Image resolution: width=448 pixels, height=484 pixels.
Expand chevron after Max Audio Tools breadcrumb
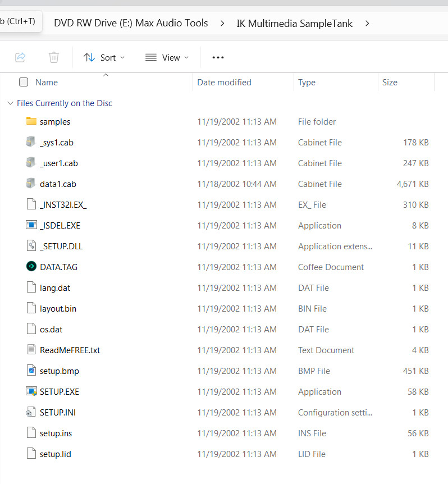[x=222, y=24]
